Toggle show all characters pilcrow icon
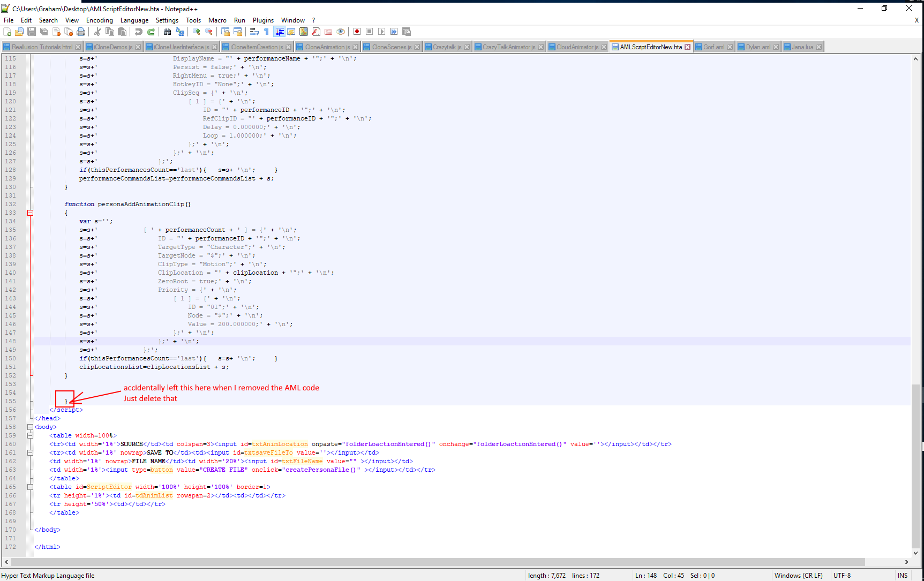The width and height of the screenshot is (924, 581). click(266, 32)
